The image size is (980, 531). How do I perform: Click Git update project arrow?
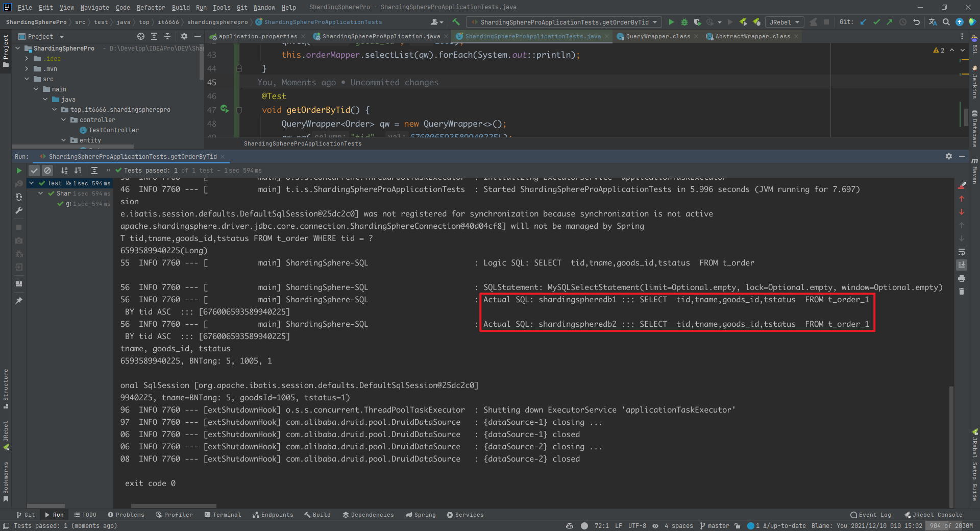tap(863, 22)
